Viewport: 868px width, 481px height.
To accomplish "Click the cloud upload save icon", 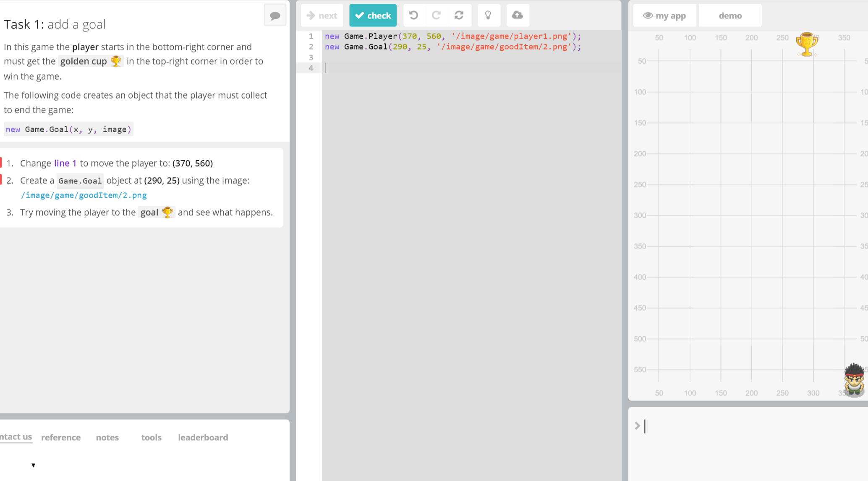I will point(518,16).
